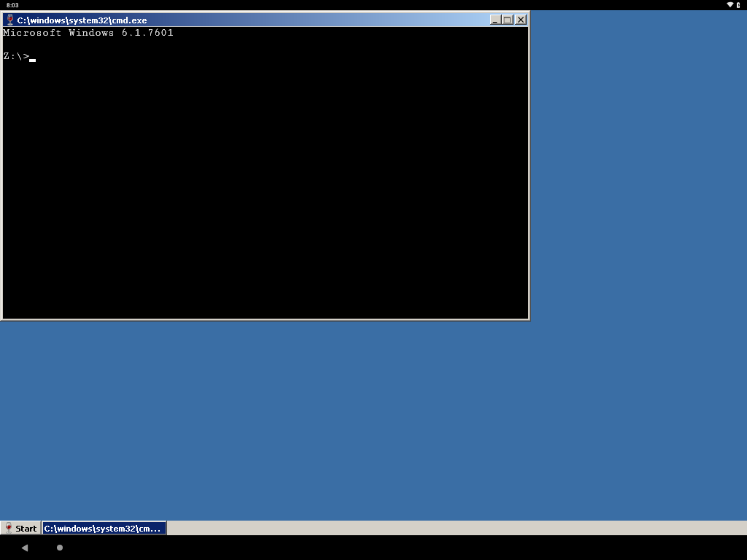Image resolution: width=747 pixels, height=560 pixels.
Task: Click the Z:\> command prompt line
Action: (16, 56)
